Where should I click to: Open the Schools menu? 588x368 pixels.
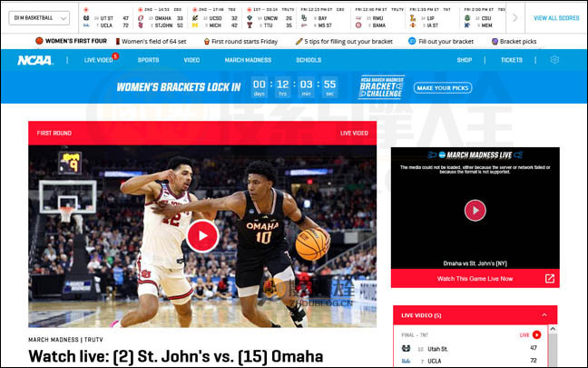coord(309,60)
